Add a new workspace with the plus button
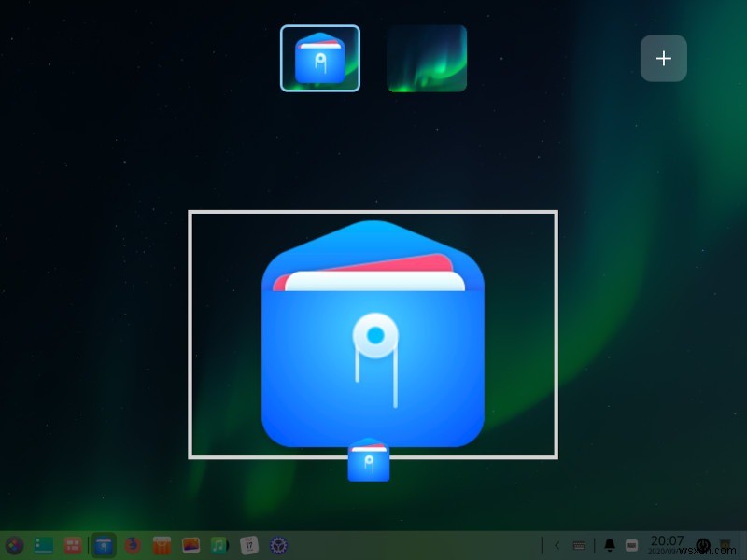Screen dimensions: 747x560 pyautogui.click(x=664, y=58)
